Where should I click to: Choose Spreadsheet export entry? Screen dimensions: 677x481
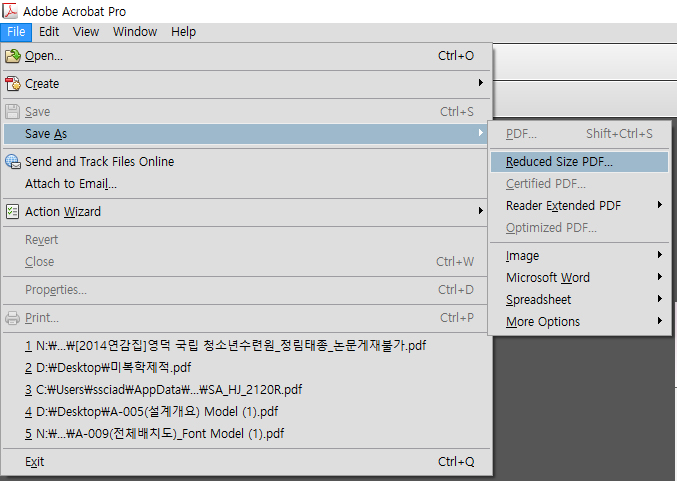point(579,300)
